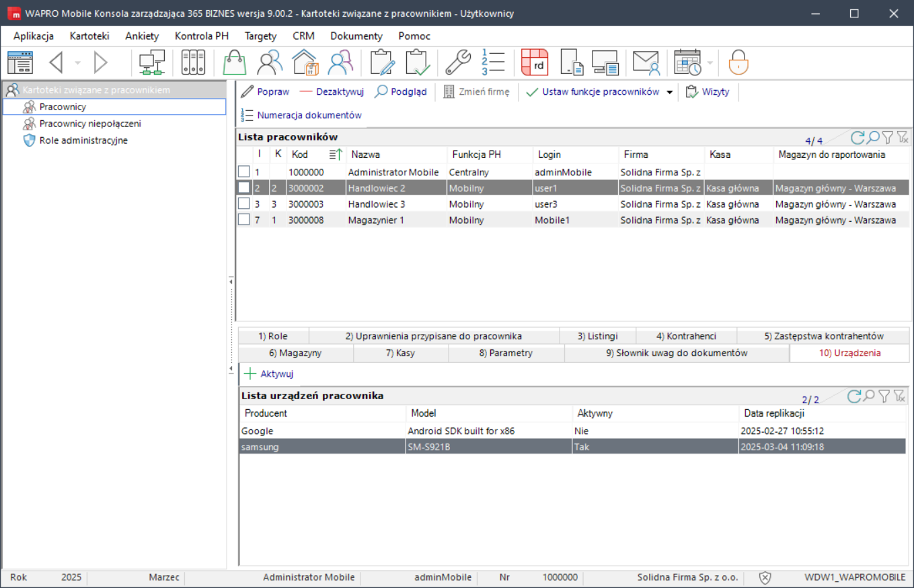
Task: Click the Popraw button
Action: pos(266,92)
